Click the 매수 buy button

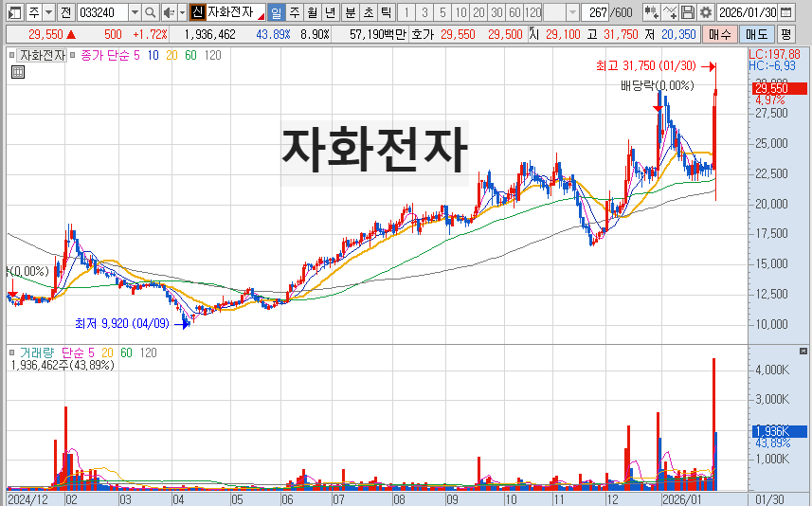[x=719, y=35]
